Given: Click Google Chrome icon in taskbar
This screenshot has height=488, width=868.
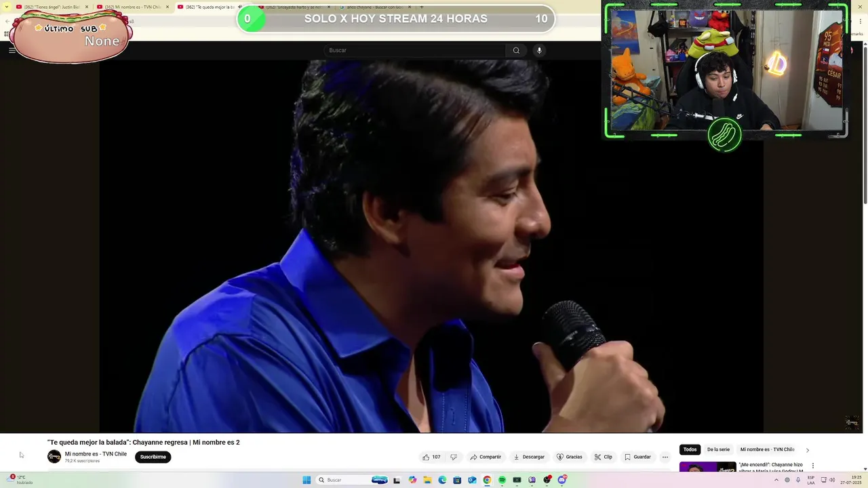Looking at the screenshot, I should click(487, 480).
